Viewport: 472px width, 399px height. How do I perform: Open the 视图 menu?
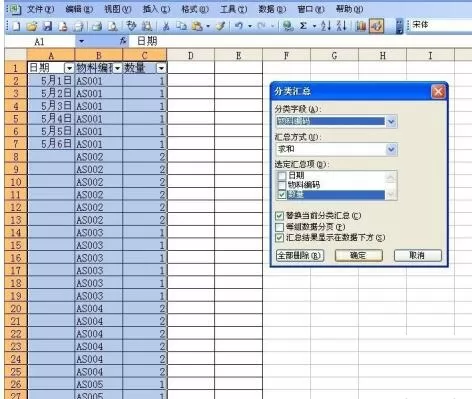pyautogui.click(x=118, y=9)
